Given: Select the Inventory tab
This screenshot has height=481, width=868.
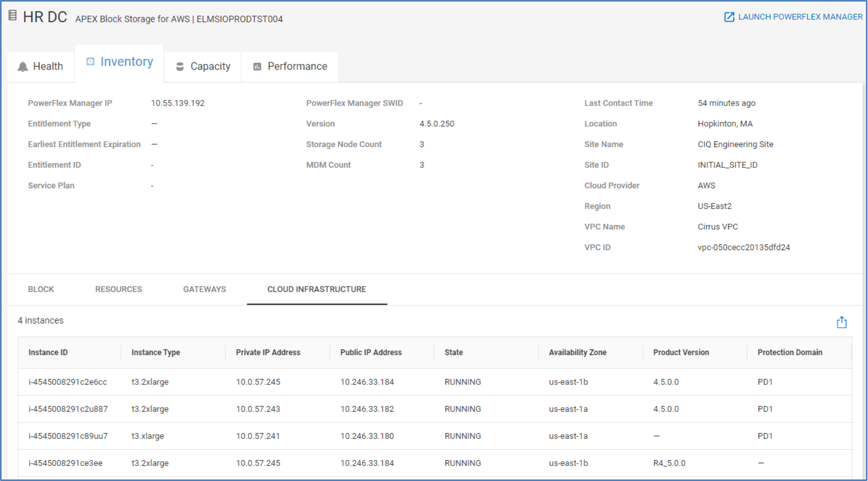Looking at the screenshot, I should coord(119,63).
